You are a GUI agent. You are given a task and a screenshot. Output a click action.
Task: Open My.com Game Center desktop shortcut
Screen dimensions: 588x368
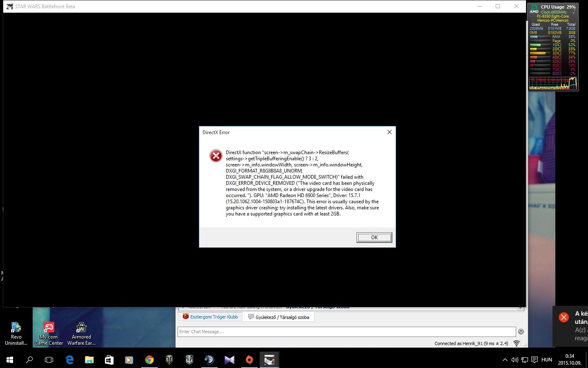coord(49,334)
